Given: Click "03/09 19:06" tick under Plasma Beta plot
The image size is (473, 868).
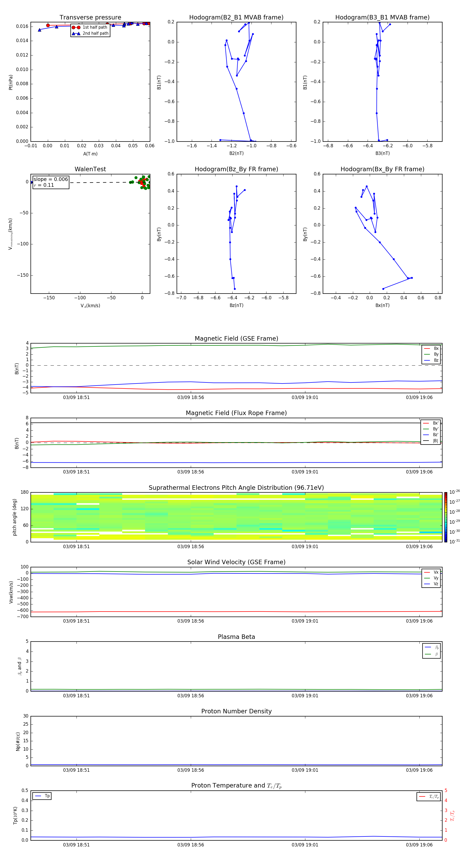Looking at the screenshot, I should point(419,695).
